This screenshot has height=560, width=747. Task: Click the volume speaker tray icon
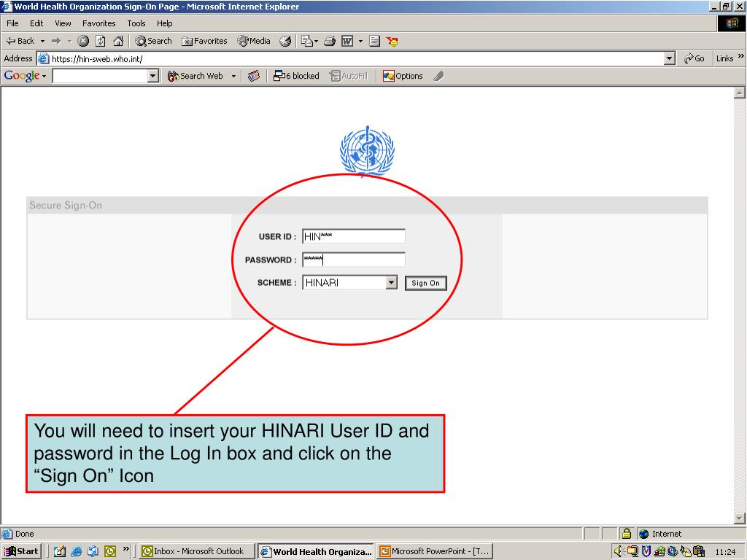[x=619, y=551]
